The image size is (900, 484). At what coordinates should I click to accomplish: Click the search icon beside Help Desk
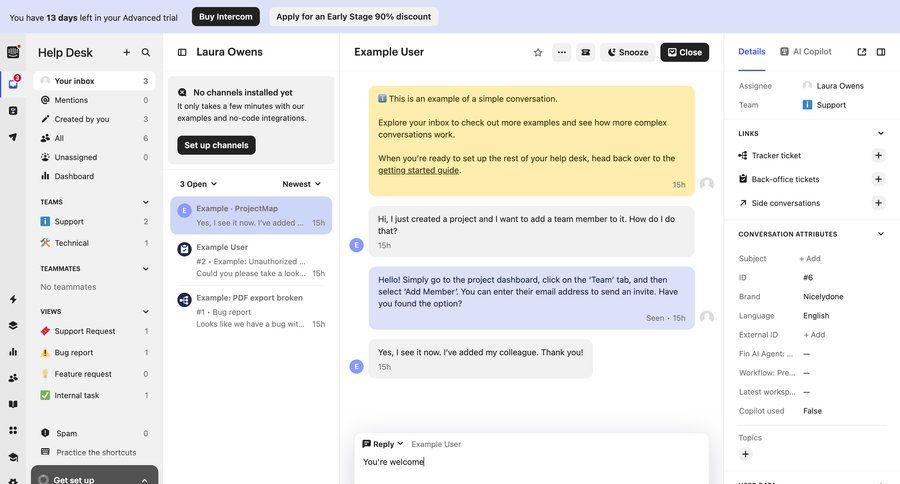click(146, 52)
